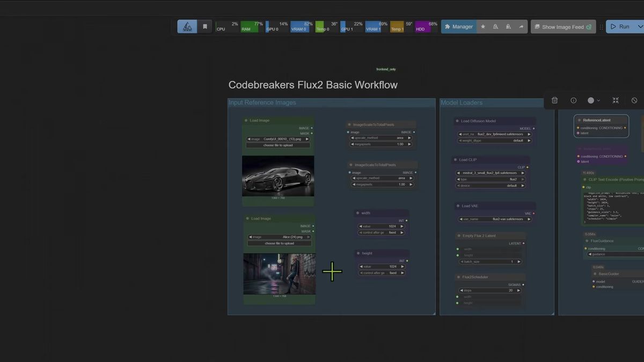Click the RAM usage monitor
The height and width of the screenshot is (362, 644).
point(252,27)
